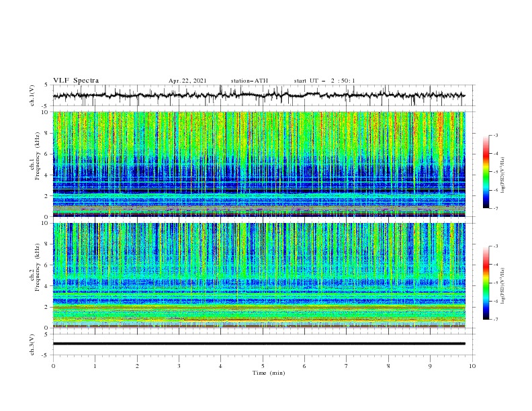This screenshot has width=532, height=411.
Task: Click time axis tick label "10"
Action: pyautogui.click(x=472, y=366)
